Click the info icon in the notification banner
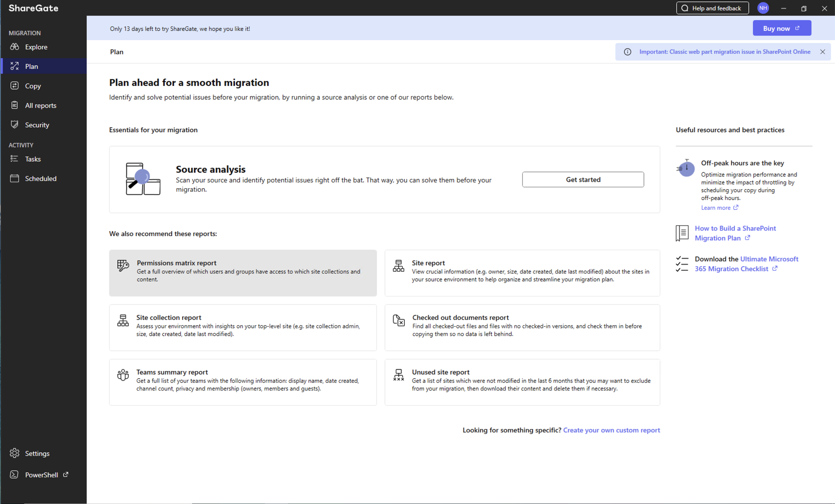The height and width of the screenshot is (504, 835). click(x=627, y=52)
